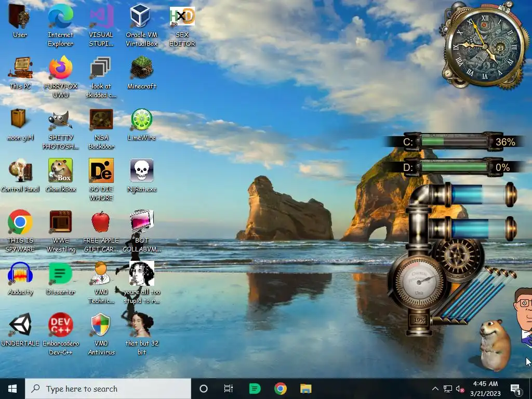This screenshot has height=399, width=532.
Task: Launch the ChomikBox shortcut
Action: point(60,176)
